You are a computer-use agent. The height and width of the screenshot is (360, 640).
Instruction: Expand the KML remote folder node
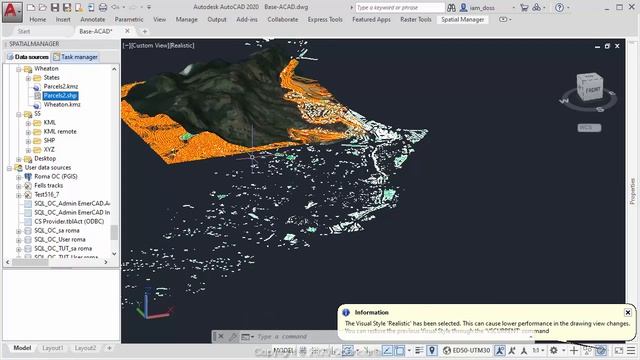(28, 131)
